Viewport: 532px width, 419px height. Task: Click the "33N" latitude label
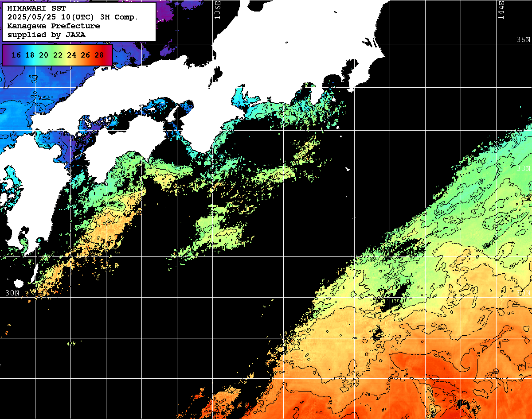pos(524,168)
